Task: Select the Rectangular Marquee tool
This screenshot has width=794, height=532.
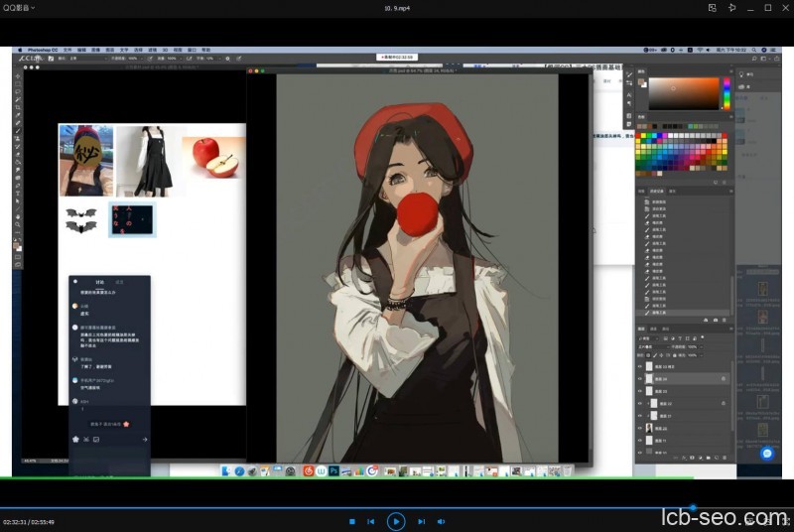Action: [18, 84]
